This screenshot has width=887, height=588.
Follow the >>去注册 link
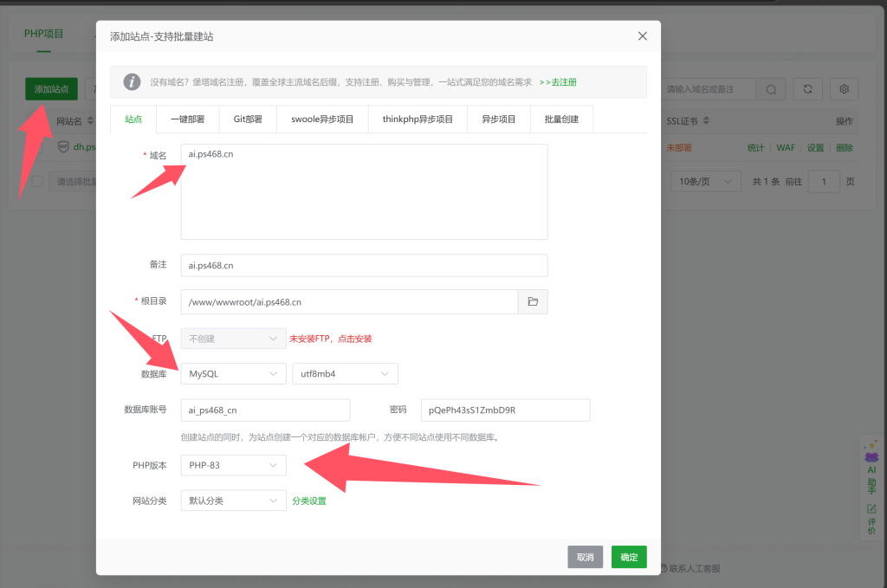pyautogui.click(x=558, y=82)
